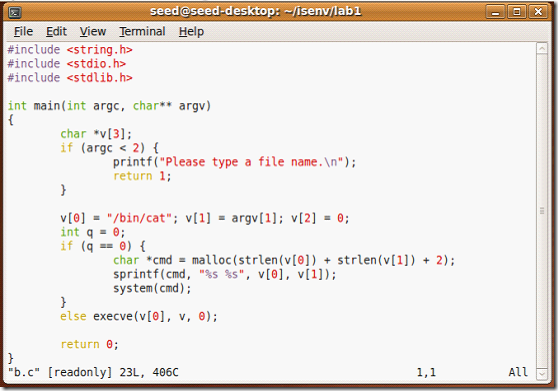Click the window title 'seed@seed-desktop: ~/isenv/lab1'
558x391 pixels.
255,11
